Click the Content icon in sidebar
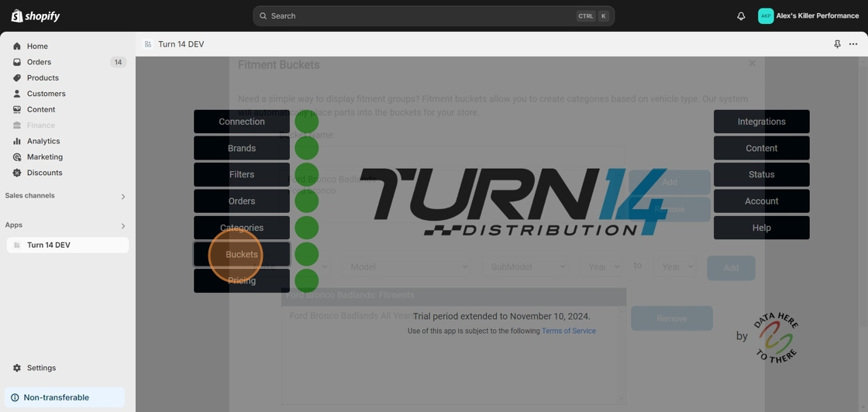The width and height of the screenshot is (868, 412). 17,109
